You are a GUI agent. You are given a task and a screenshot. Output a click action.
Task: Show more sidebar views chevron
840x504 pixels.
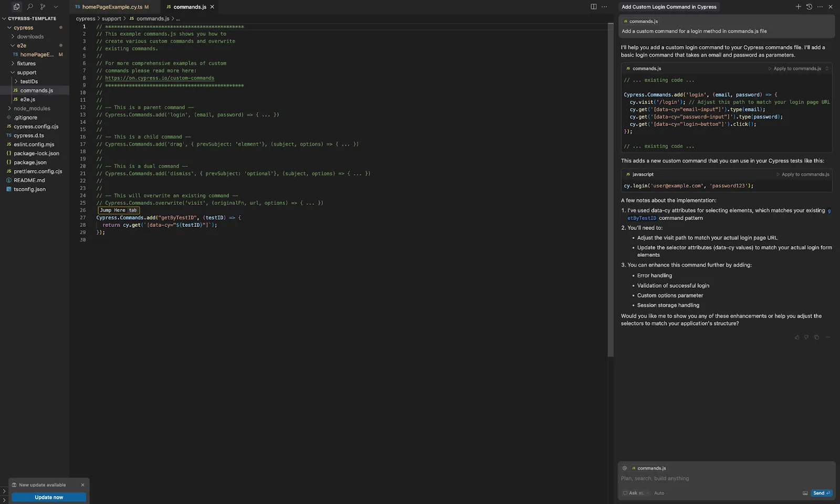click(x=56, y=7)
